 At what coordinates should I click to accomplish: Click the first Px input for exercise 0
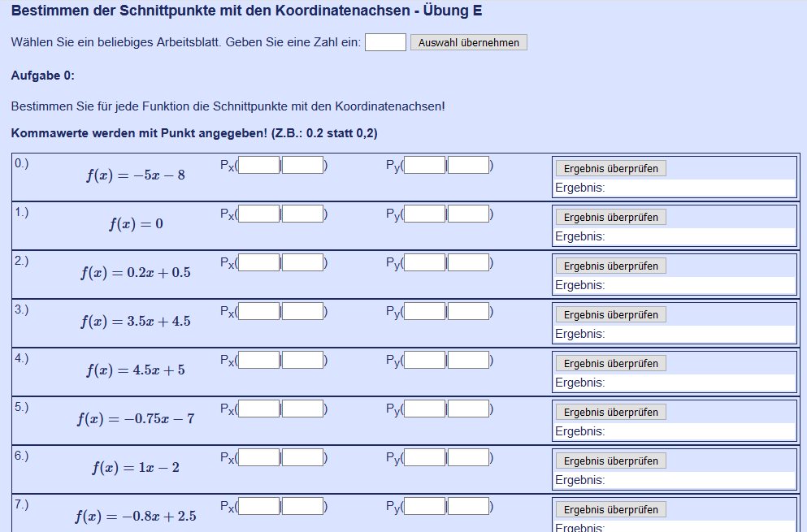click(259, 164)
